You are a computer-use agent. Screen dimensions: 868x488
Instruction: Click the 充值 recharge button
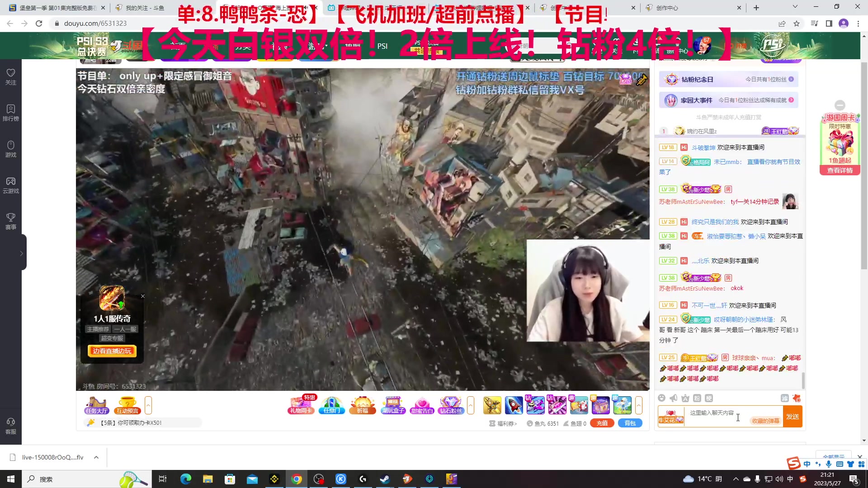(602, 423)
